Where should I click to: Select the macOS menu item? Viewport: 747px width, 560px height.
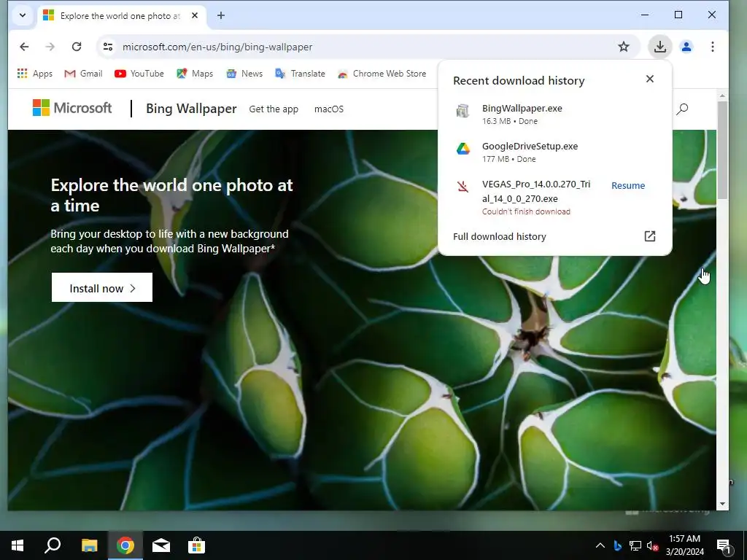point(329,109)
